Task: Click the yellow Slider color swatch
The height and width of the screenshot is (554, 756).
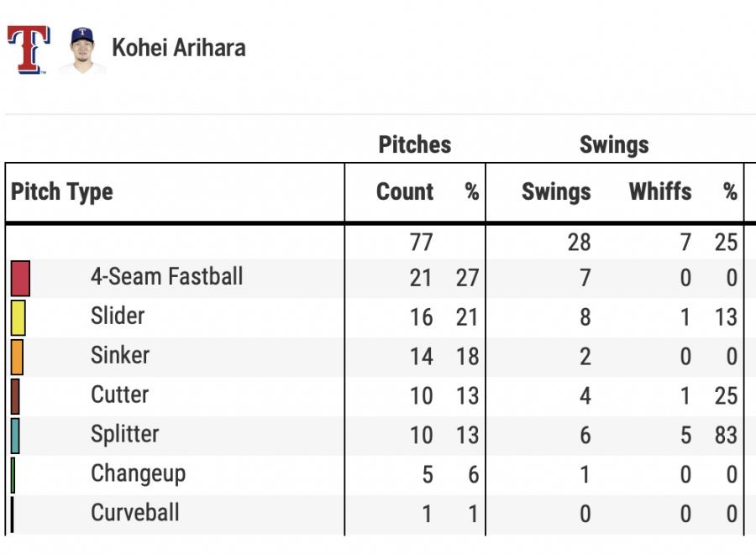Action: (x=18, y=317)
